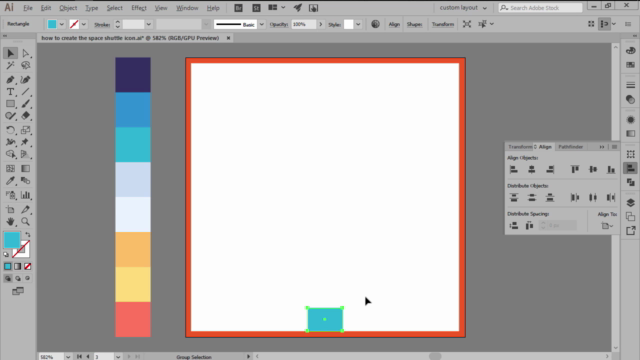Click Recolor Artwork globe icon
Viewport: 640px width, 360px height.
pos(375,24)
